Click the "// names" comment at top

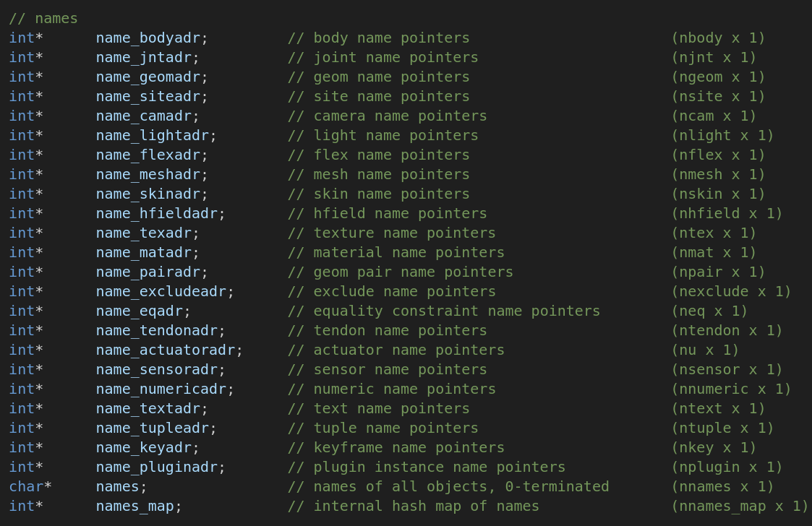coord(43,18)
